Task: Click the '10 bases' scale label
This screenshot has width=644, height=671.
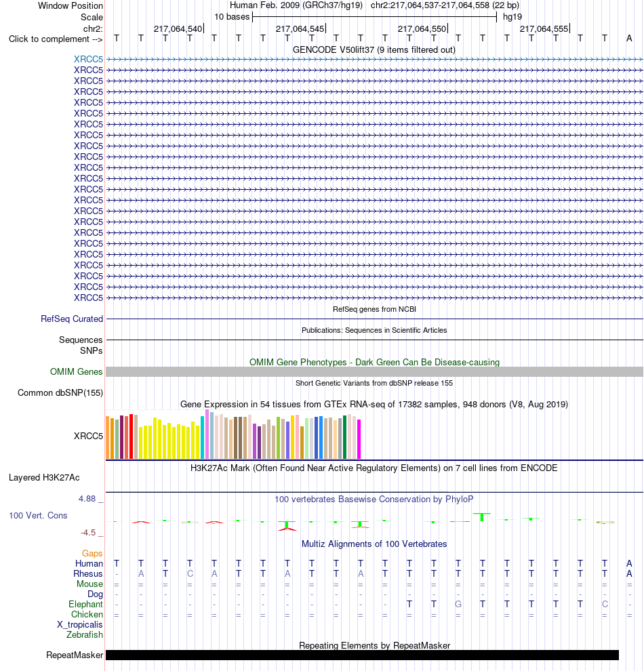Action: [231, 17]
